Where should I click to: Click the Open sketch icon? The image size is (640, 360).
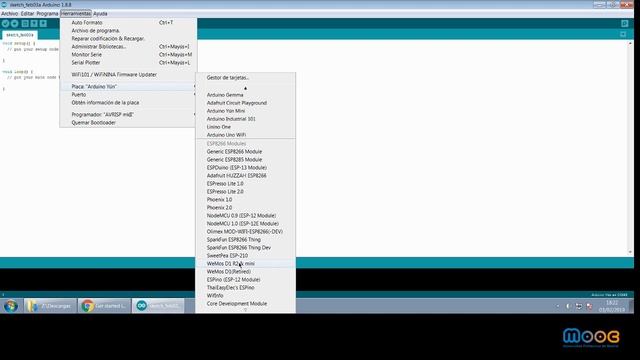34,24
